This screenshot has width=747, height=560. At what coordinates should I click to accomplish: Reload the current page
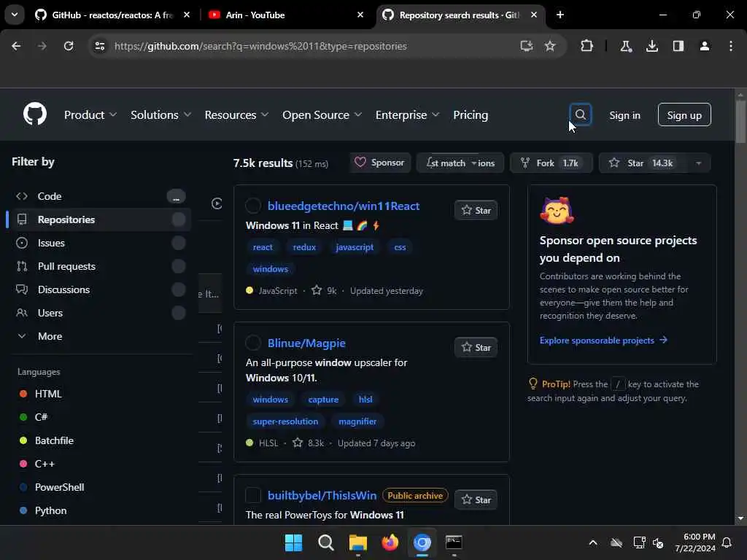69,46
